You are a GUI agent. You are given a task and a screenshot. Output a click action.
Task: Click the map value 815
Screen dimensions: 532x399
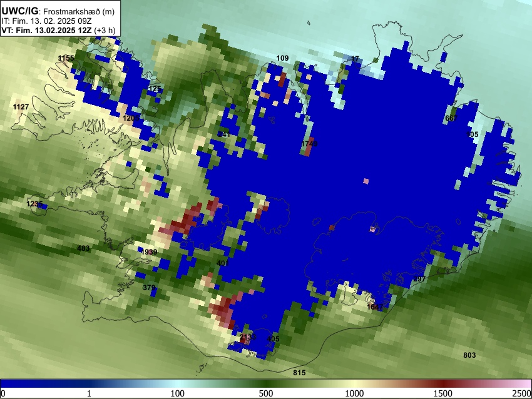(x=299, y=373)
